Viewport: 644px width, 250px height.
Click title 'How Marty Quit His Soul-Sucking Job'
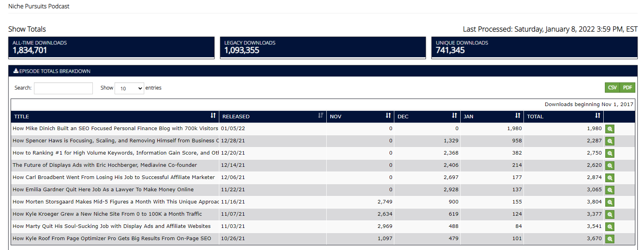click(x=111, y=226)
